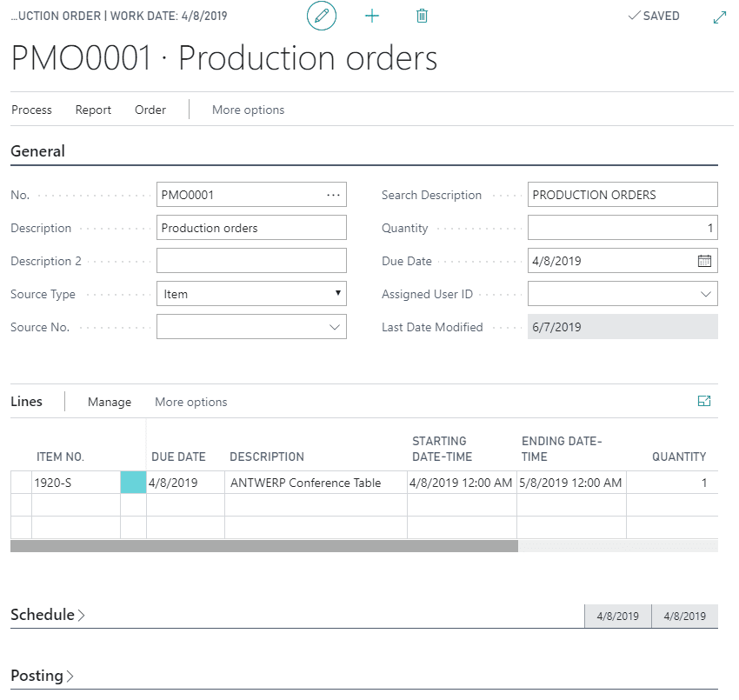The height and width of the screenshot is (700, 739).
Task: Open Lines in focus mode icon
Action: pos(705,401)
